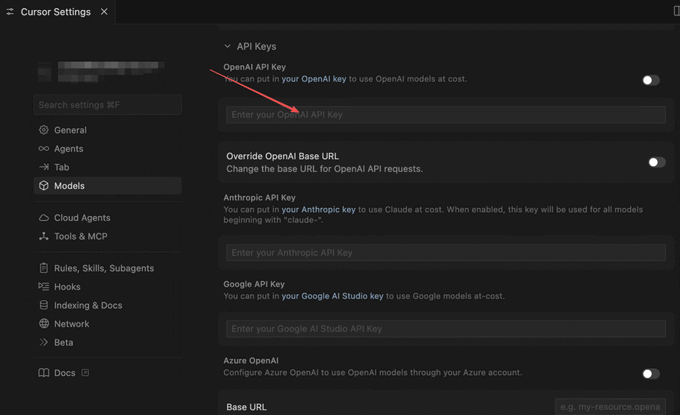The image size is (680, 415).
Task: Turn on the Azure OpenAI toggle
Action: pyautogui.click(x=651, y=374)
